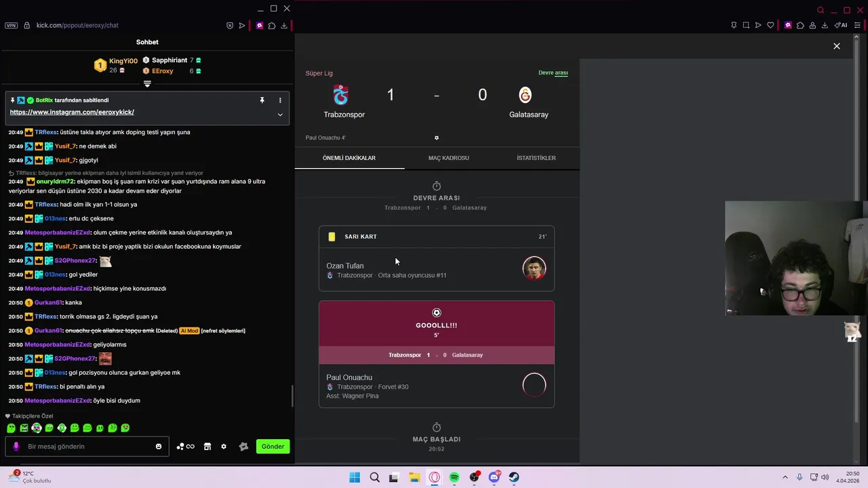Click KingYi00 top gifter name
The height and width of the screenshot is (488, 868).
[x=123, y=61]
